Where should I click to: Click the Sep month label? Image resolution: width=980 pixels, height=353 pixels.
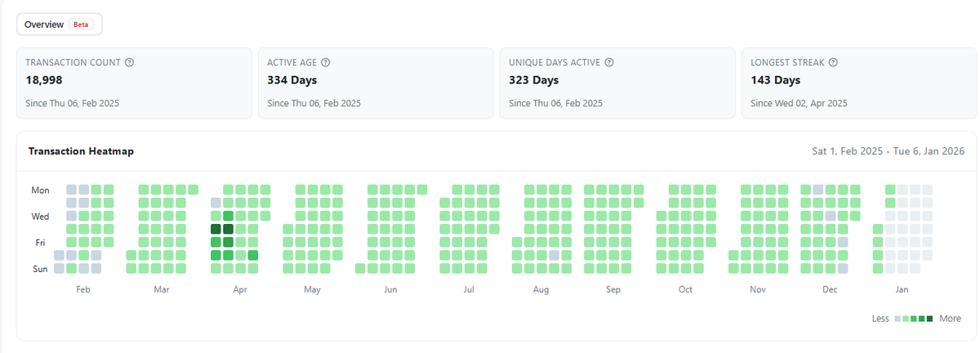(613, 289)
